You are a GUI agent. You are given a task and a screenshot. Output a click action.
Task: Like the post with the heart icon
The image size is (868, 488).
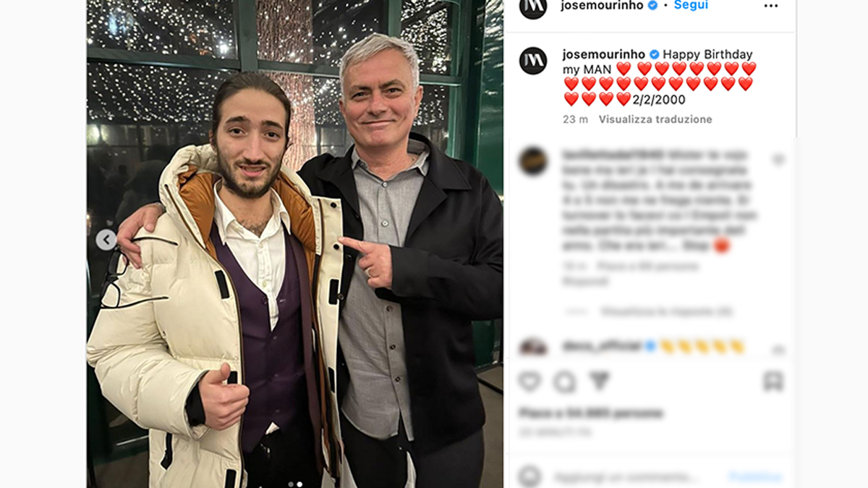coord(529,381)
